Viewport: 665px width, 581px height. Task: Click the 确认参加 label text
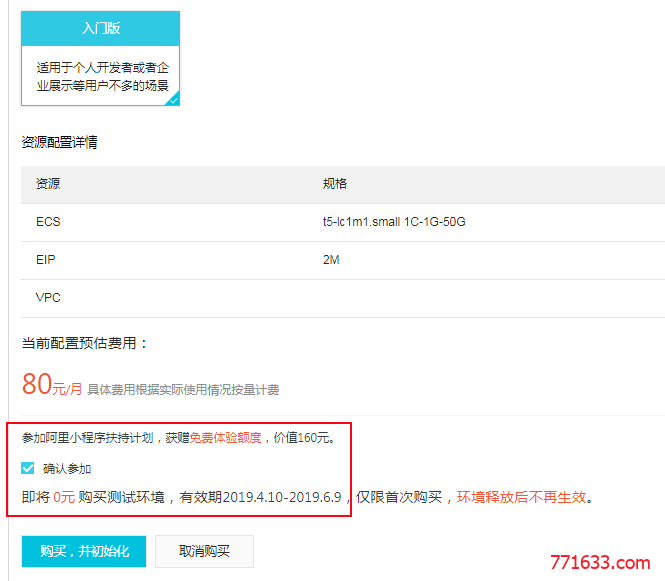(67, 469)
